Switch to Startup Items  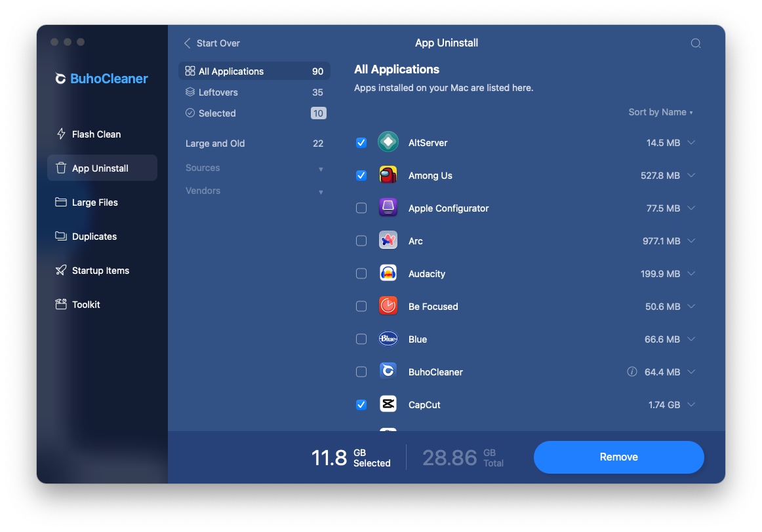pyautogui.click(x=102, y=270)
